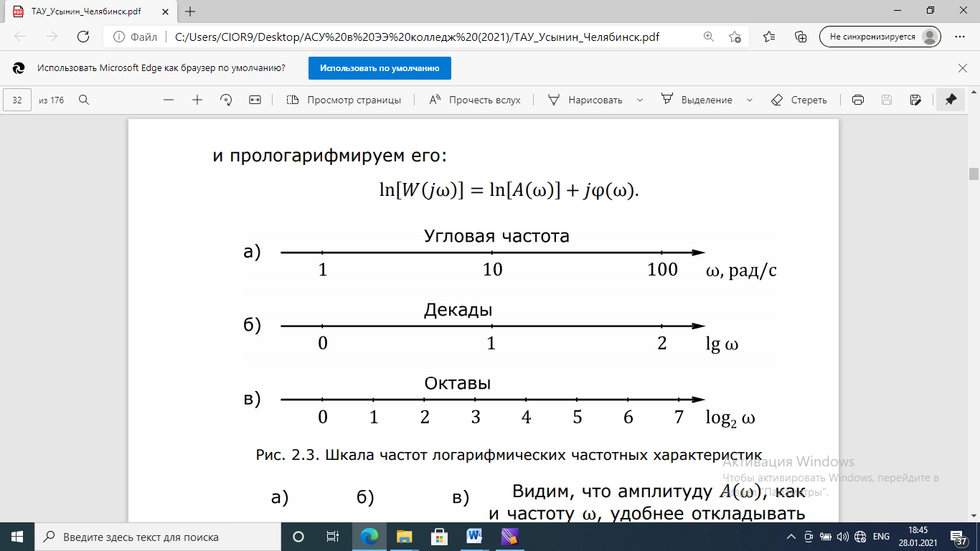The image size is (980, 551).
Task: Open the Favorites list icon
Action: (769, 37)
